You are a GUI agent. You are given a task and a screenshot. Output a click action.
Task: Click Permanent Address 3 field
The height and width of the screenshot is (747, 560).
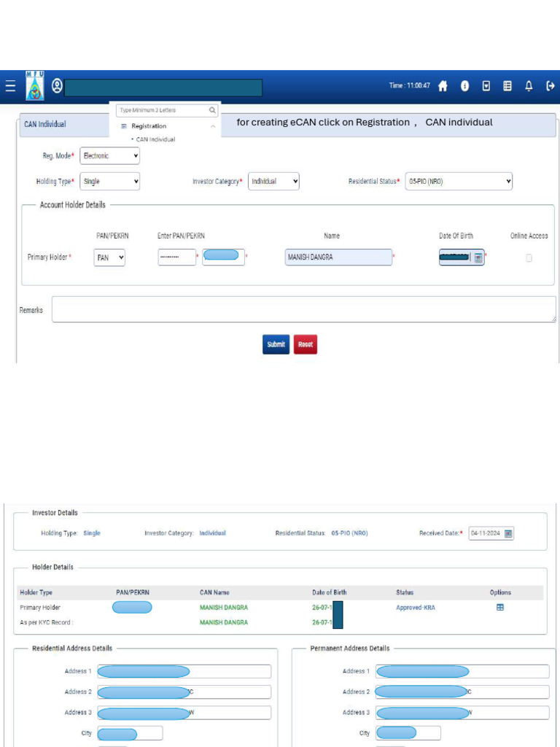coord(462,713)
